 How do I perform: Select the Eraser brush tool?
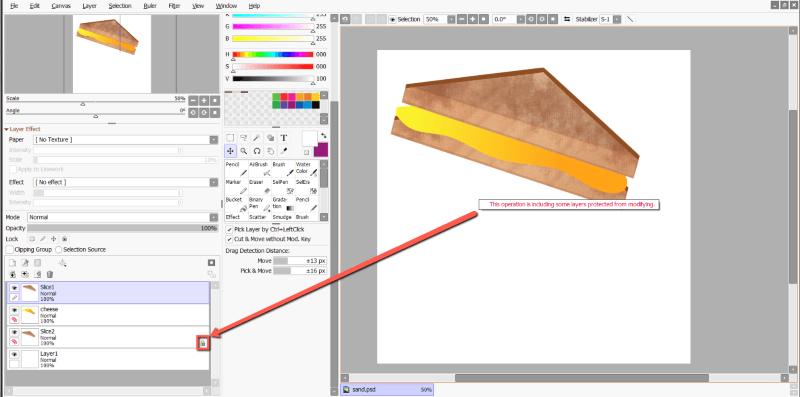(260, 187)
